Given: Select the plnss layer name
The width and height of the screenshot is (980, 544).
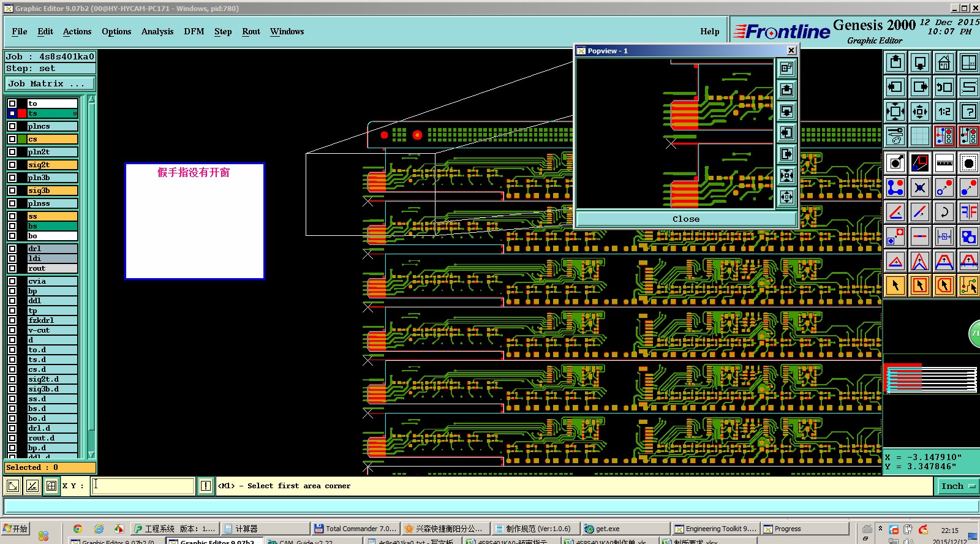Looking at the screenshot, I should tap(52, 203).
